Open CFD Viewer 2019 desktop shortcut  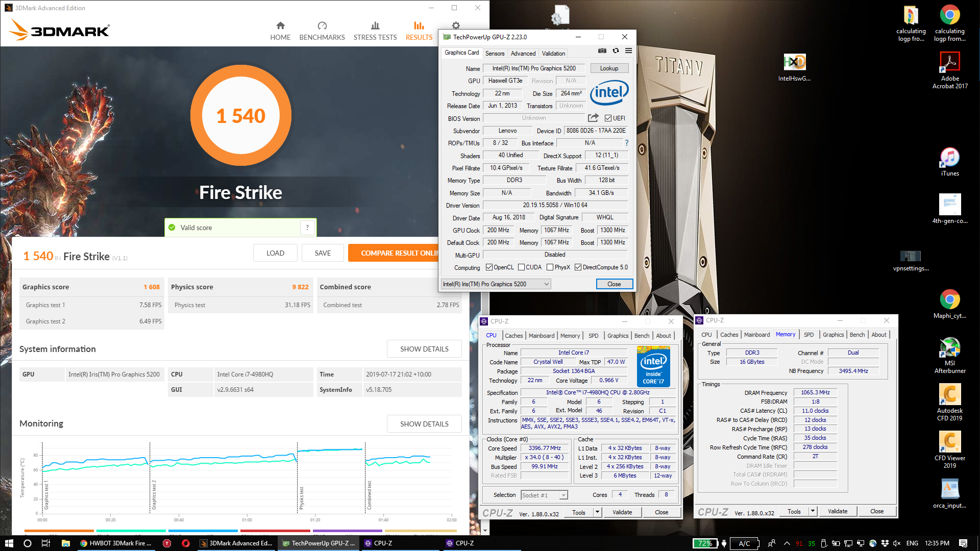pyautogui.click(x=949, y=450)
